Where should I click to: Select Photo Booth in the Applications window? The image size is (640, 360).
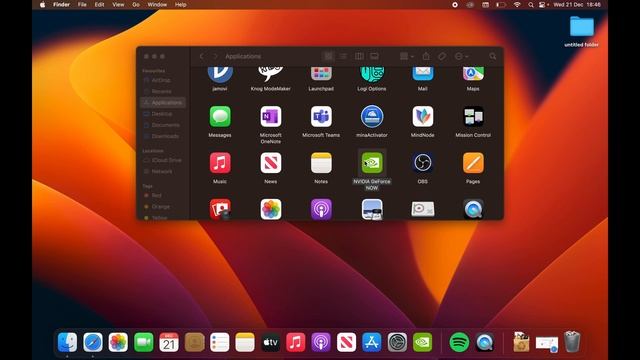pyautogui.click(x=220, y=209)
